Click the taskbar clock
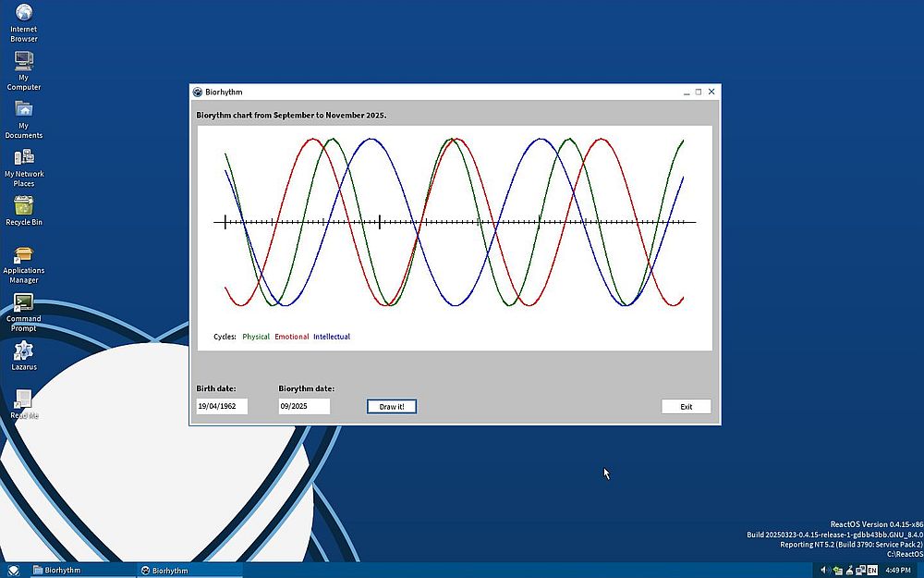Screen dimensions: 924x578 (x=898, y=570)
